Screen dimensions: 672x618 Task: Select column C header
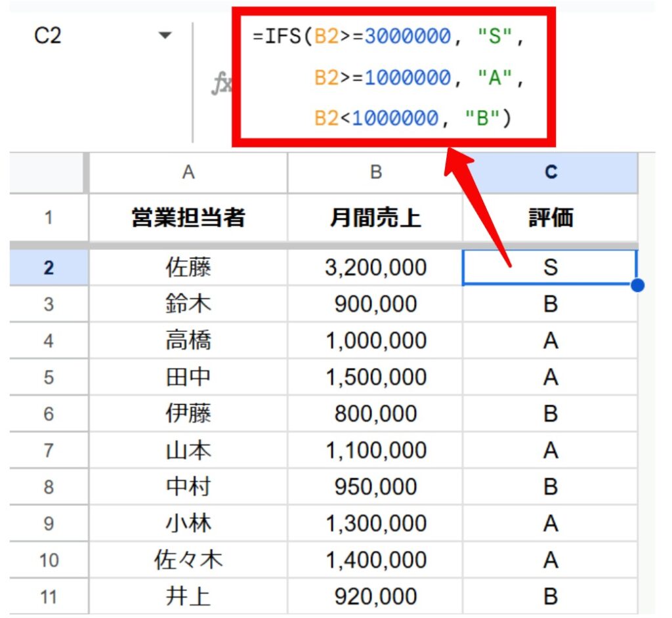click(x=550, y=173)
